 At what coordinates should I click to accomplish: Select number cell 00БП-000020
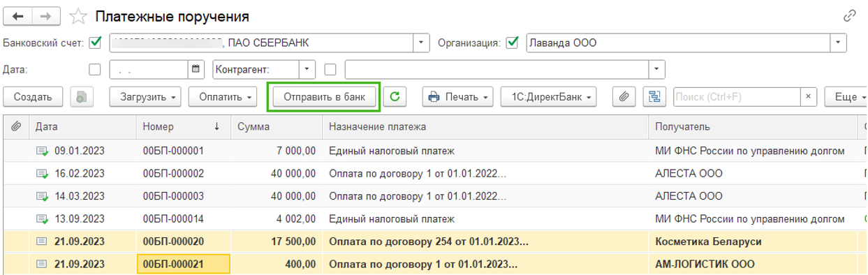184,241
